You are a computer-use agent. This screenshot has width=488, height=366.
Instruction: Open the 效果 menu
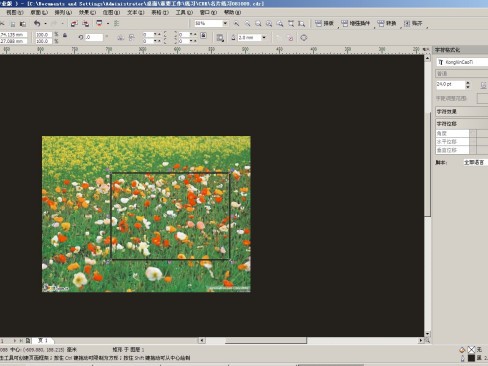(87, 12)
